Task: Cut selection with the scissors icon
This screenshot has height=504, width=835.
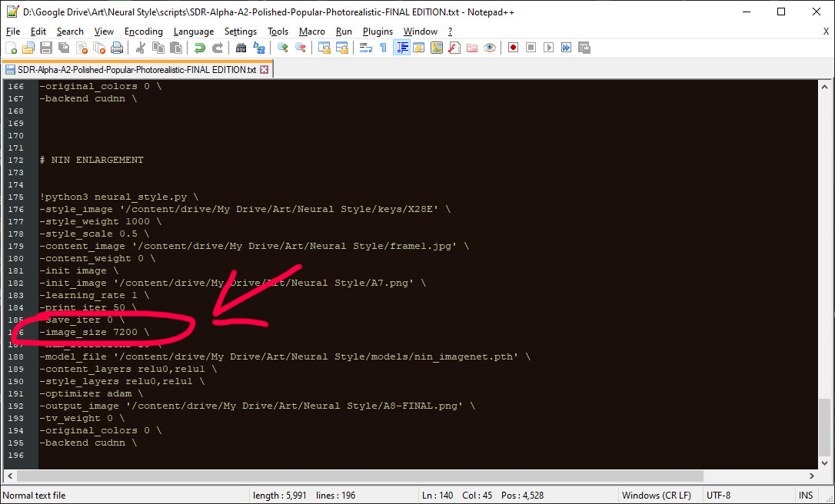Action: pos(141,48)
